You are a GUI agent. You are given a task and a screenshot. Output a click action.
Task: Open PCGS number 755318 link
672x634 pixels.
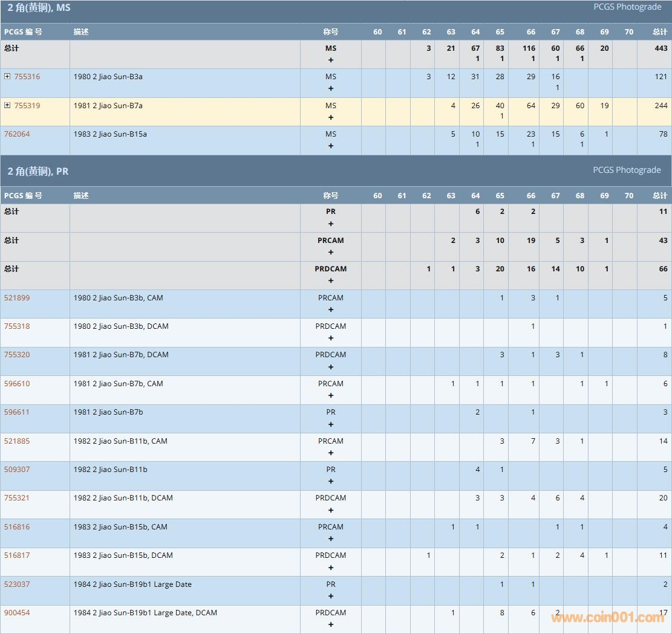click(x=17, y=326)
